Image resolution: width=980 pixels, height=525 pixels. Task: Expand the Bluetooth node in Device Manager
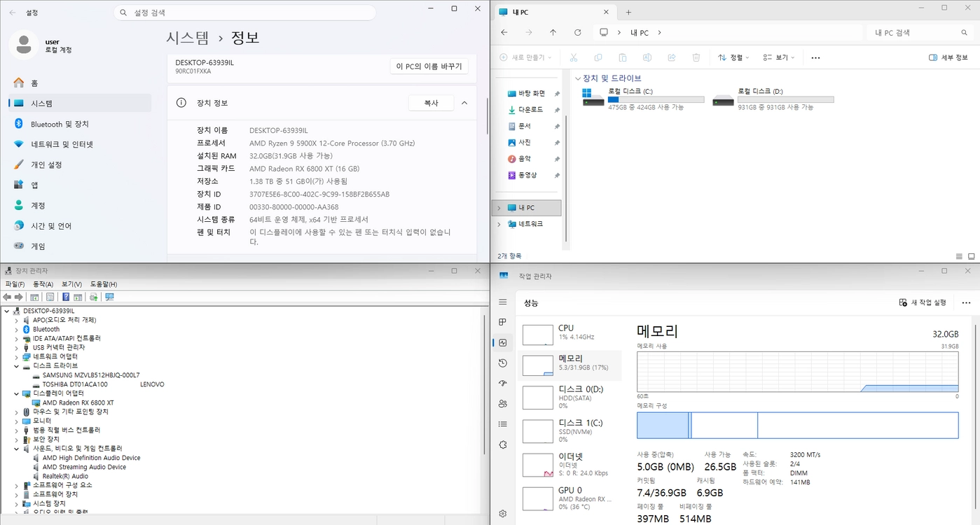(17, 329)
